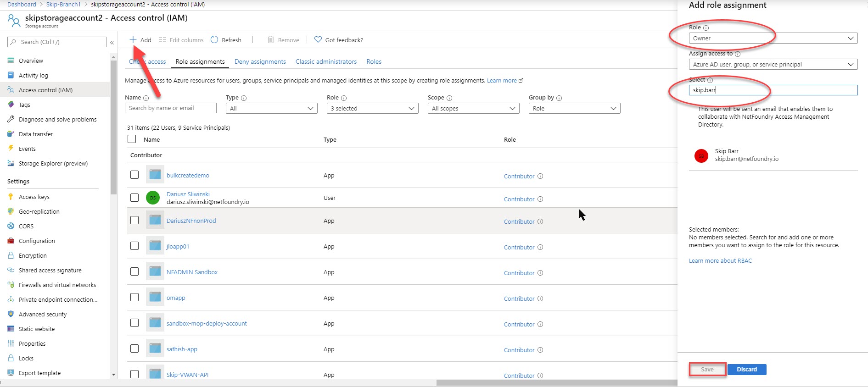Open the Properties bars icon
This screenshot has height=387, width=868.
coord(11,343)
